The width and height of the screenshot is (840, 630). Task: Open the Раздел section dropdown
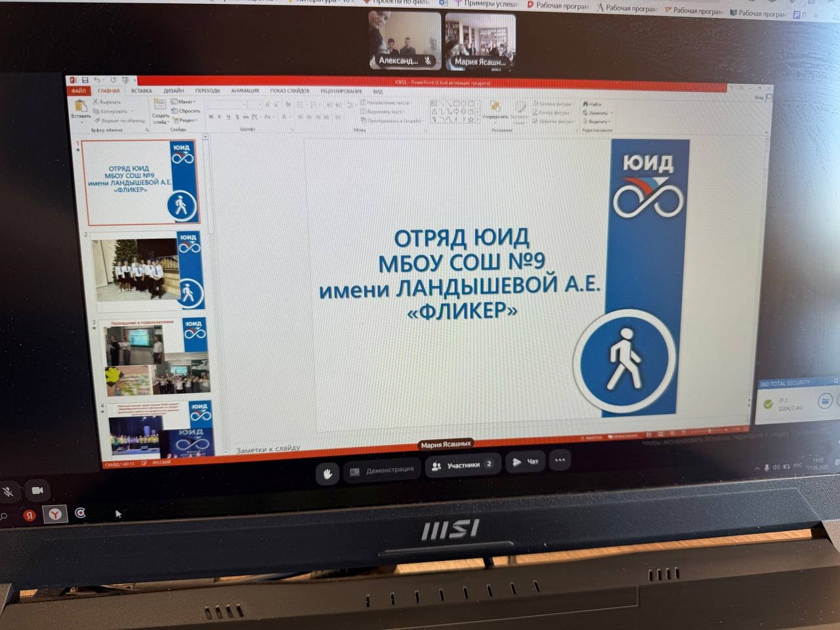[x=184, y=120]
